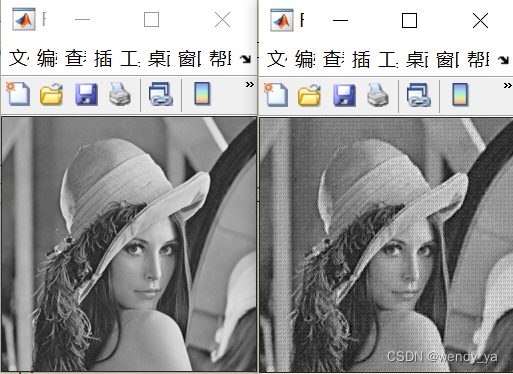Viewport: 513px width, 374px height.
Task: Click Open File folder icon in right window
Action: [309, 95]
